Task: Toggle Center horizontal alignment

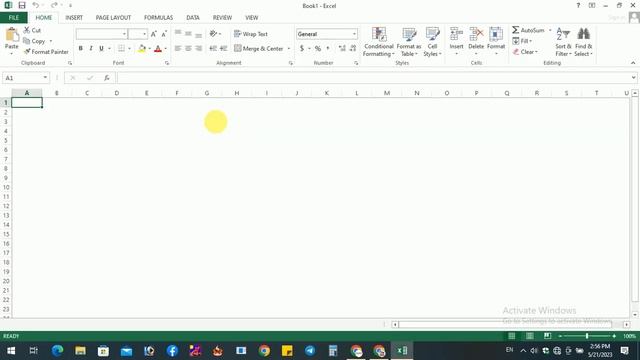Action: (188, 49)
